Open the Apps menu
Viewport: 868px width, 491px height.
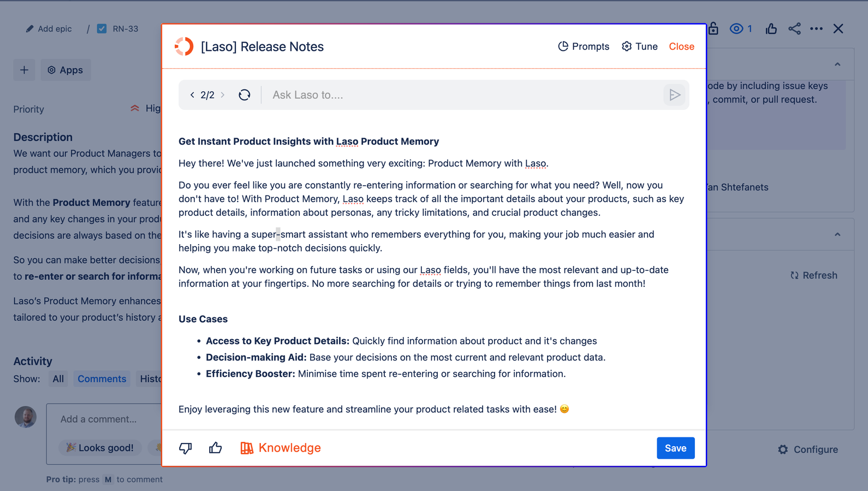pyautogui.click(x=66, y=70)
